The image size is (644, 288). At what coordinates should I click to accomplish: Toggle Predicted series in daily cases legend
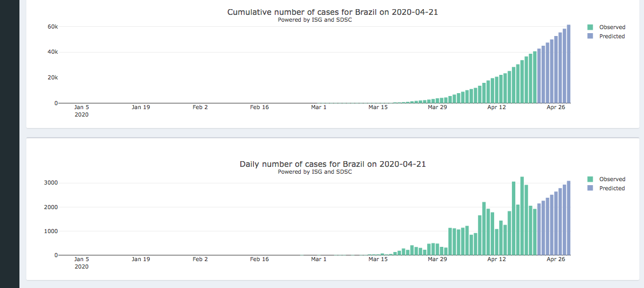click(x=612, y=188)
